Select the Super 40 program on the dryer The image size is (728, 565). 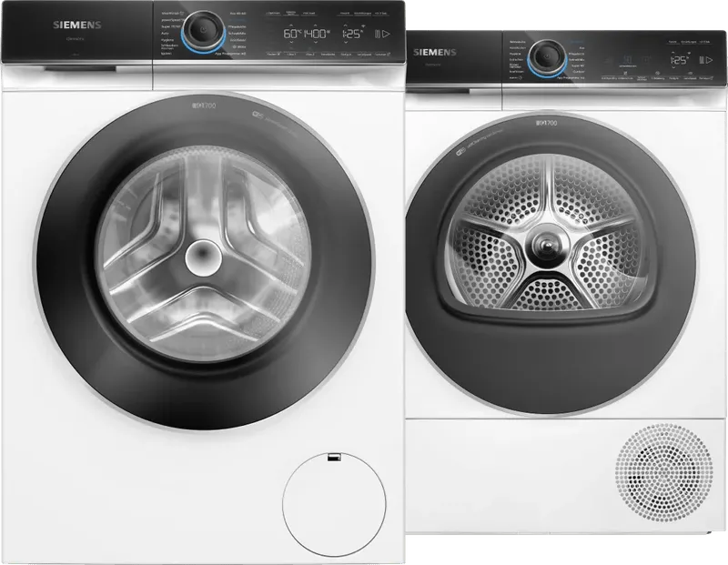(x=578, y=66)
